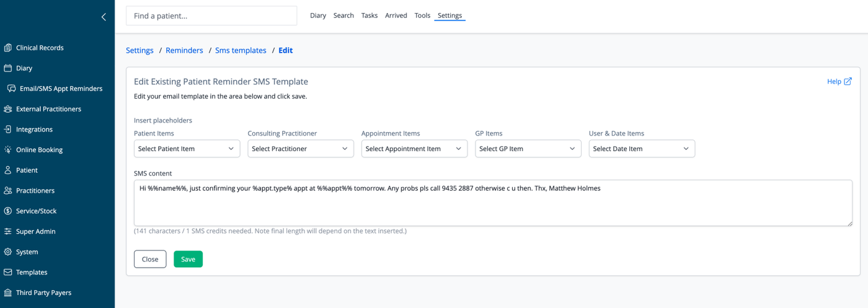Expand the Select Patient Item dropdown
The image size is (868, 308).
pyautogui.click(x=187, y=149)
